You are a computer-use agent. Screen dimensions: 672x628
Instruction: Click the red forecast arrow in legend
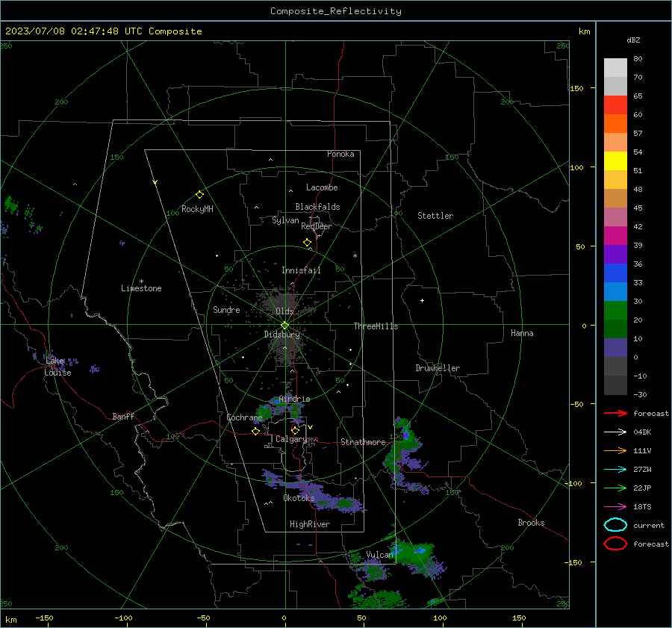(615, 413)
